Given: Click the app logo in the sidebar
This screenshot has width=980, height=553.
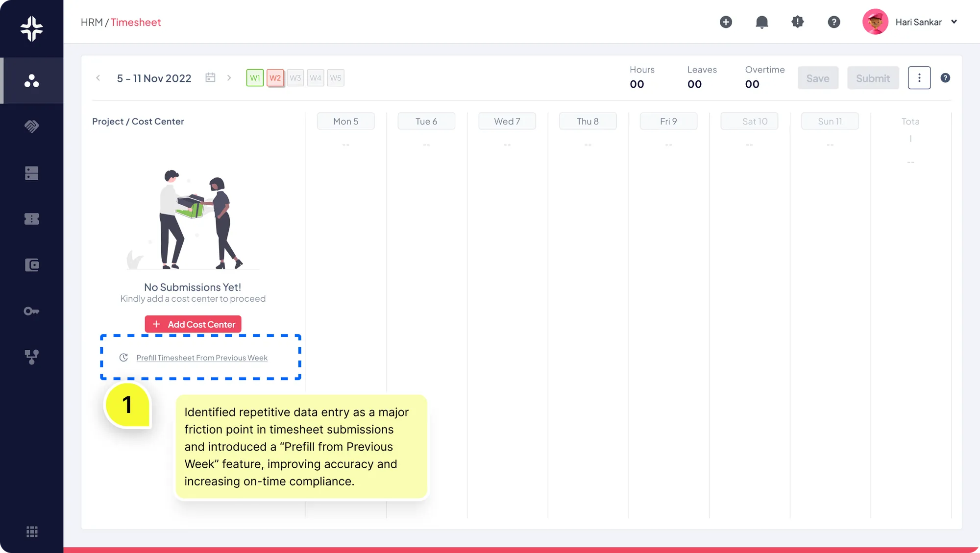Looking at the screenshot, I should click(x=32, y=28).
